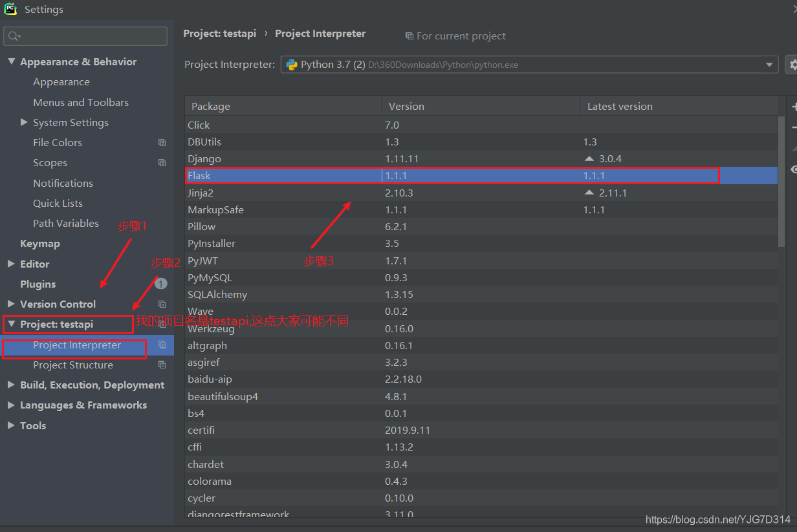Select the SQLAlchemy package row
The width and height of the screenshot is (797, 532).
coord(481,294)
